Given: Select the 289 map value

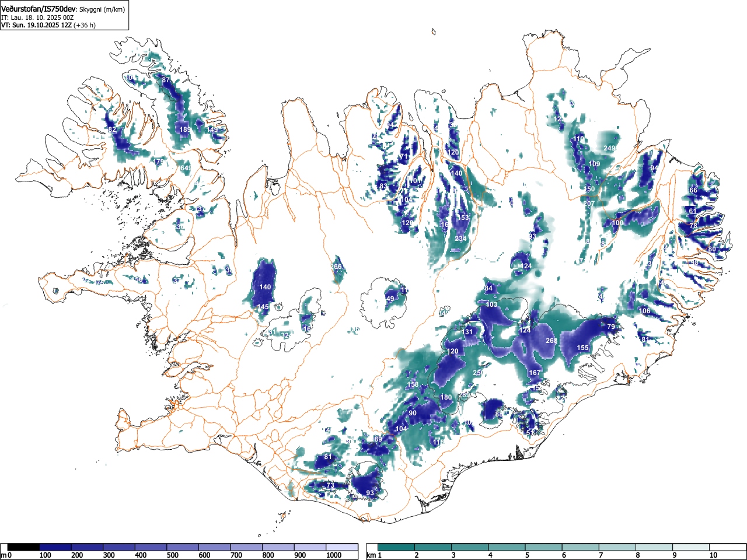Looking at the screenshot, I should click(464, 395).
